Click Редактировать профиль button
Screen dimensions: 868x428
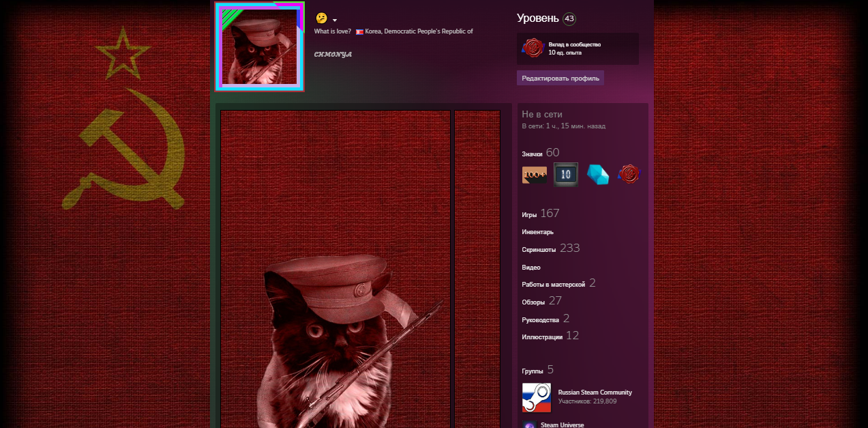click(560, 78)
